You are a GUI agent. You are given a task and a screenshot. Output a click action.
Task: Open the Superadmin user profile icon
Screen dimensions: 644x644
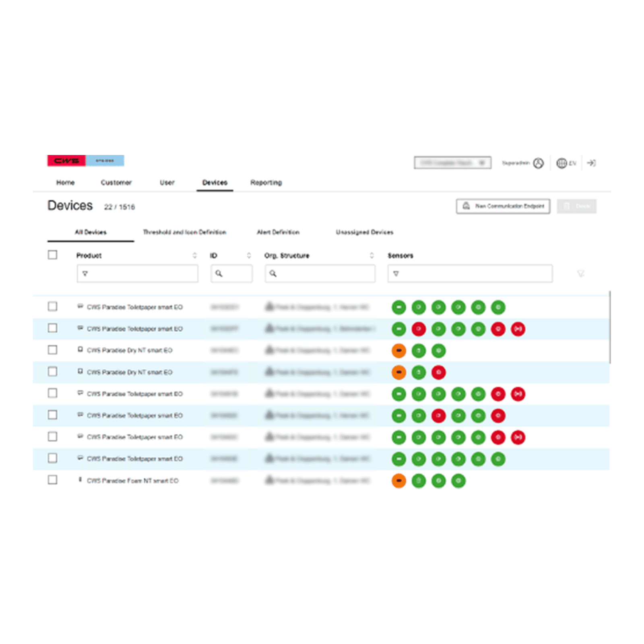(x=538, y=163)
